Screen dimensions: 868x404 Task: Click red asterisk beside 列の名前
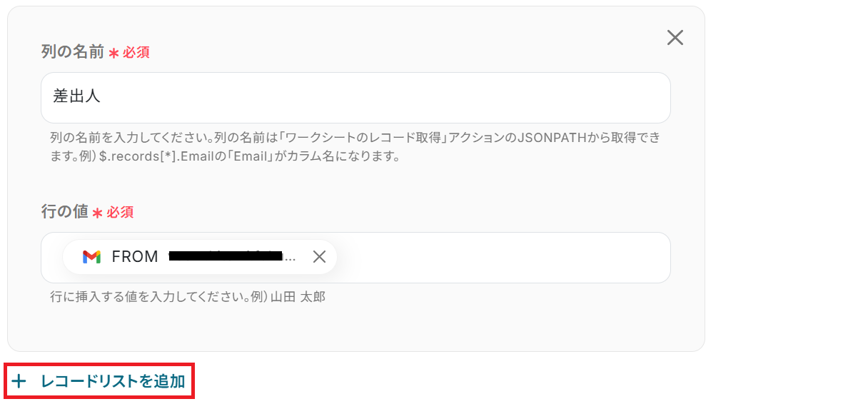coord(113,54)
